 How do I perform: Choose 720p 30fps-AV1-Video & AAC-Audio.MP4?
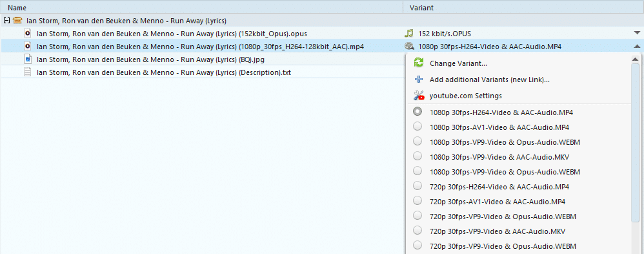point(497,202)
